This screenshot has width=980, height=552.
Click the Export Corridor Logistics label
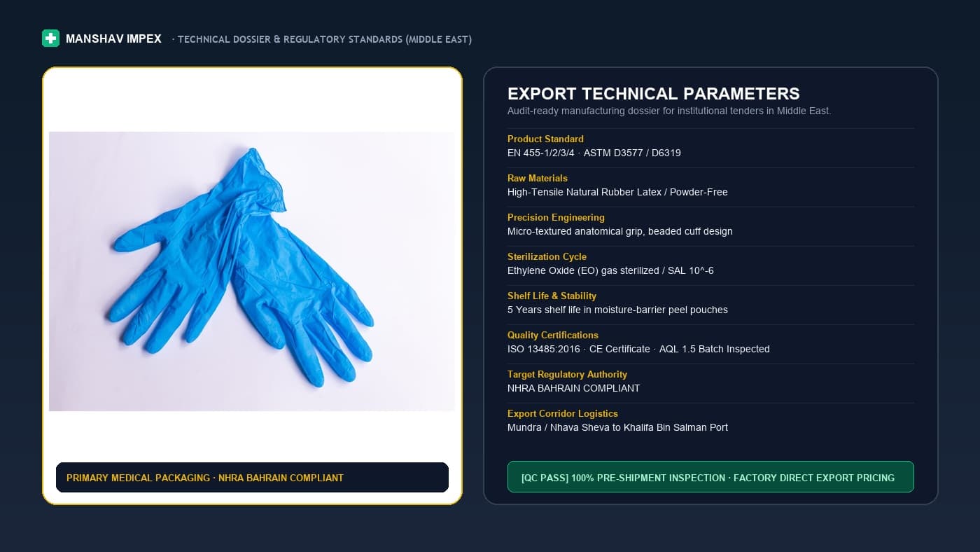pyautogui.click(x=563, y=413)
